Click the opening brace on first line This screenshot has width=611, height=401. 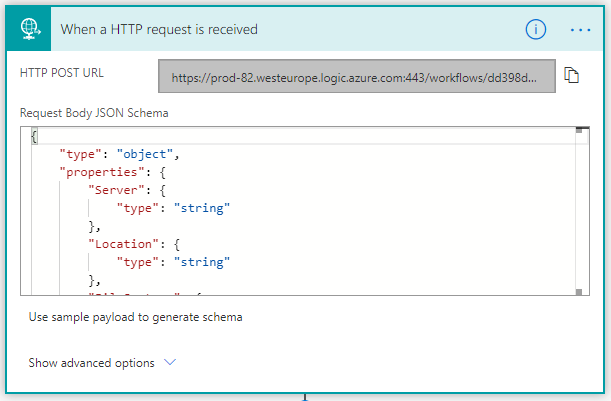point(34,136)
